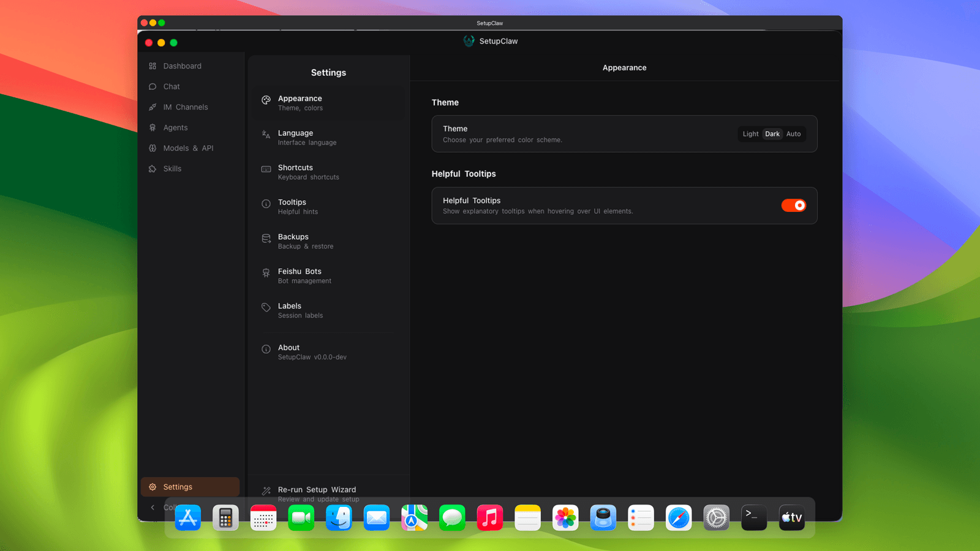The width and height of the screenshot is (980, 551).
Task: Click the Settings gear icon in sidebar
Action: tap(153, 487)
